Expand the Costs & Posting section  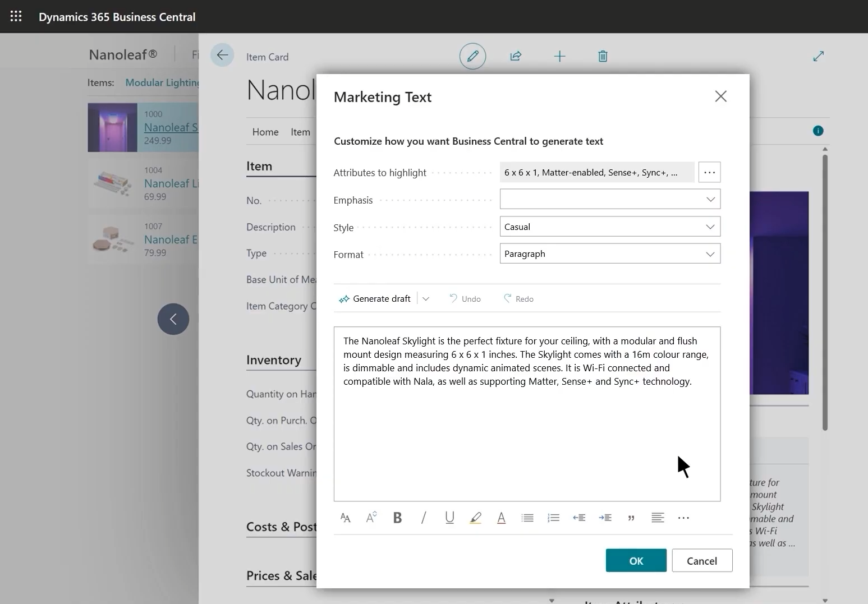click(281, 527)
